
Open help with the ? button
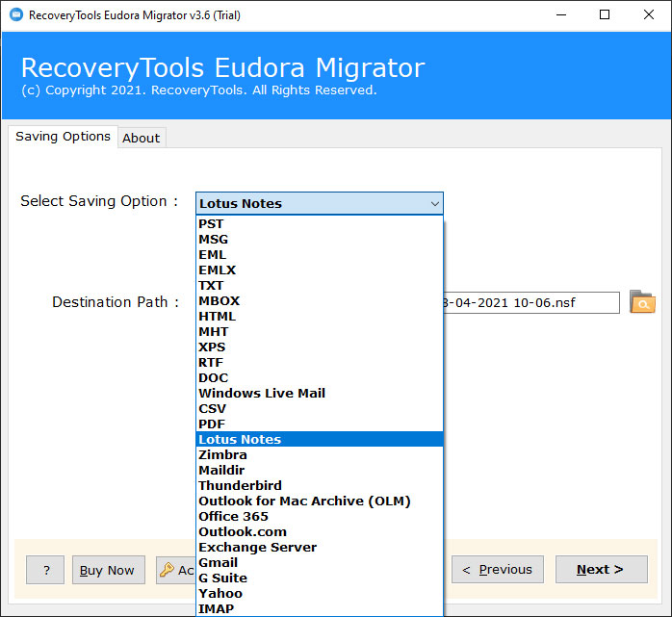pos(45,570)
